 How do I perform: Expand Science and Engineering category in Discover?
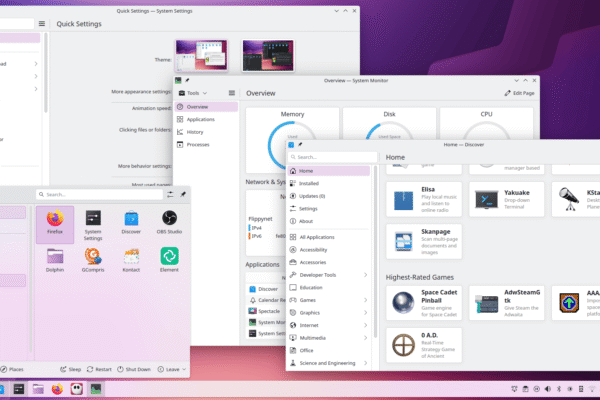pyautogui.click(x=365, y=363)
